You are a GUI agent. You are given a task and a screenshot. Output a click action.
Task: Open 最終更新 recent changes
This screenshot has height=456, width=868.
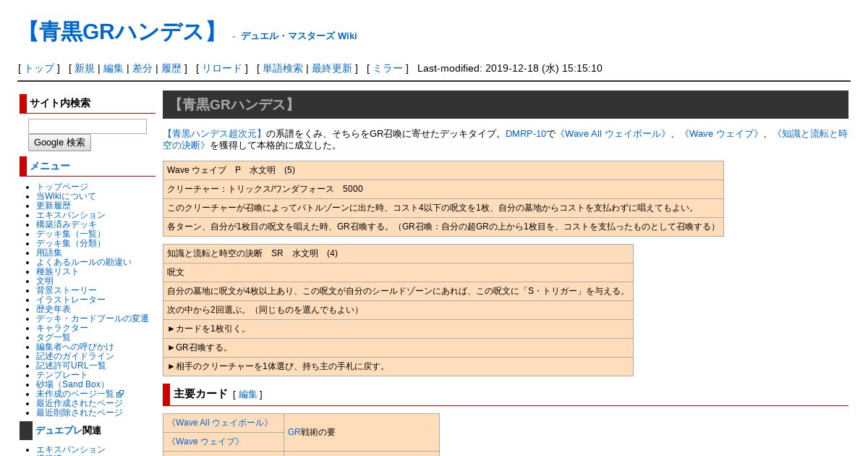tap(332, 68)
